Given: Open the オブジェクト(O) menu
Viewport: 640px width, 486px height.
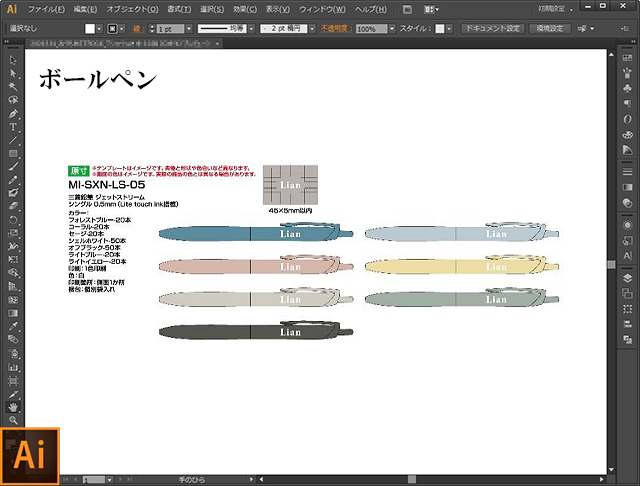Looking at the screenshot, I should [132, 9].
